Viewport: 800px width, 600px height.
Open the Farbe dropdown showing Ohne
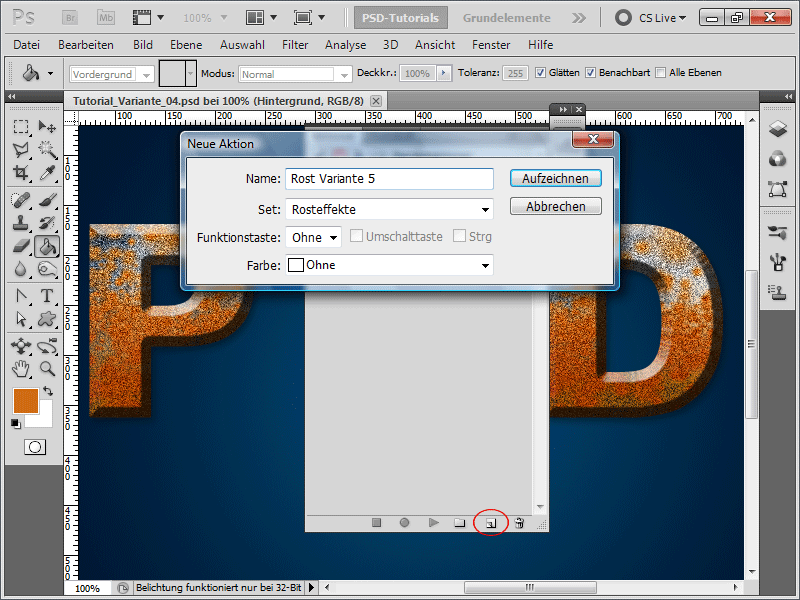(x=389, y=265)
